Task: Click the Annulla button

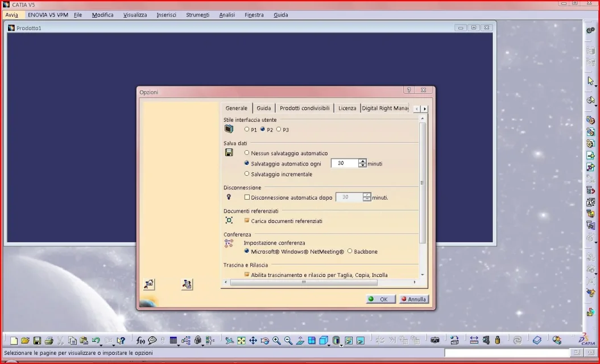Action: click(413, 299)
